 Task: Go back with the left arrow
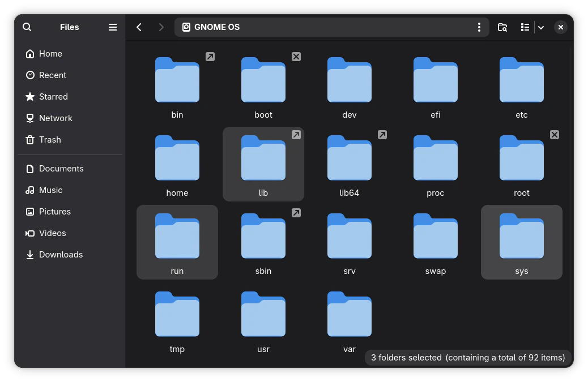[139, 27]
